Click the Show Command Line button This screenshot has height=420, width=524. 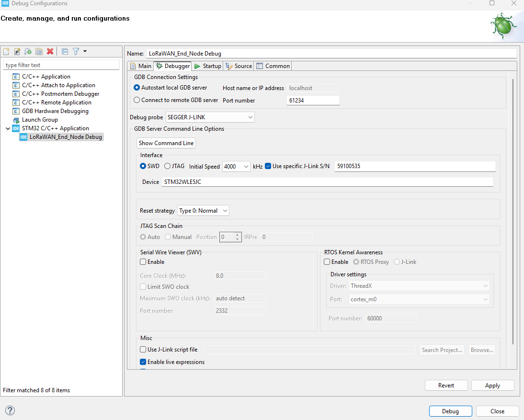point(166,143)
